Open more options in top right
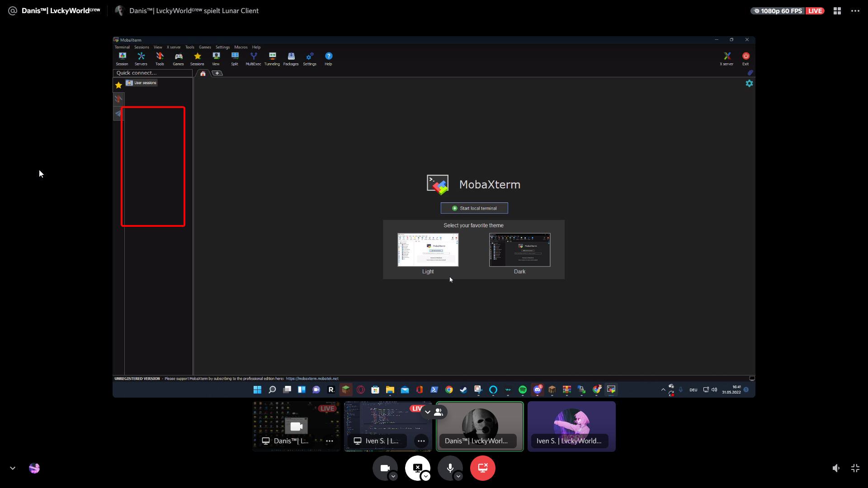Viewport: 868px width, 488px height. pyautogui.click(x=855, y=11)
